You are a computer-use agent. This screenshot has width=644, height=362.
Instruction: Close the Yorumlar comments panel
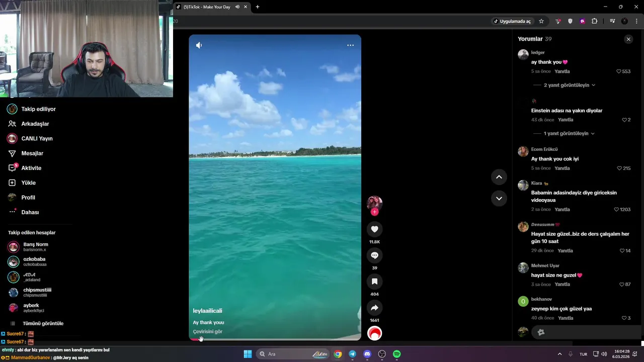(x=628, y=39)
